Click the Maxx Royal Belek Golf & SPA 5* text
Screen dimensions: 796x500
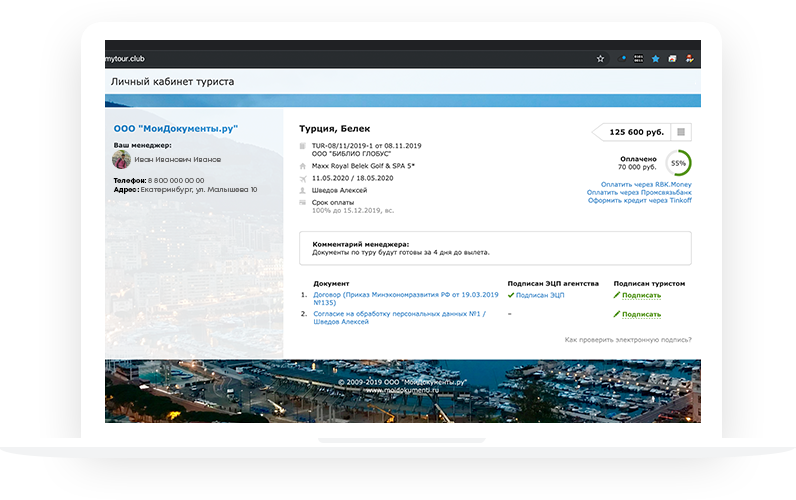coord(363,166)
